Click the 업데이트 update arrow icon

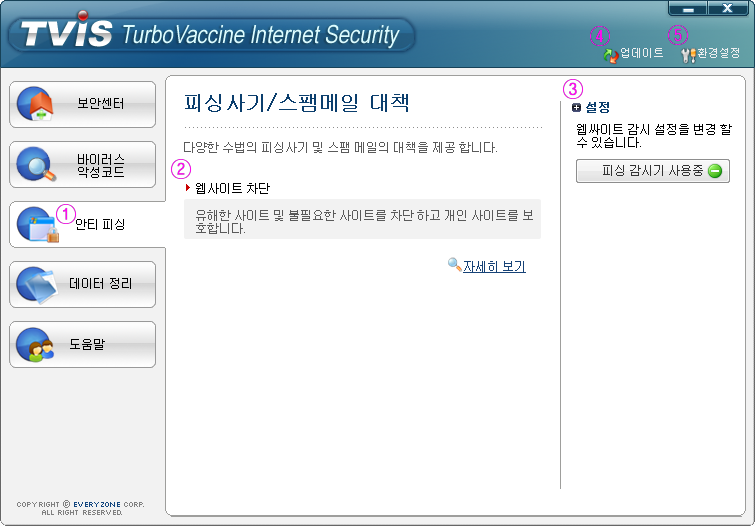610,55
